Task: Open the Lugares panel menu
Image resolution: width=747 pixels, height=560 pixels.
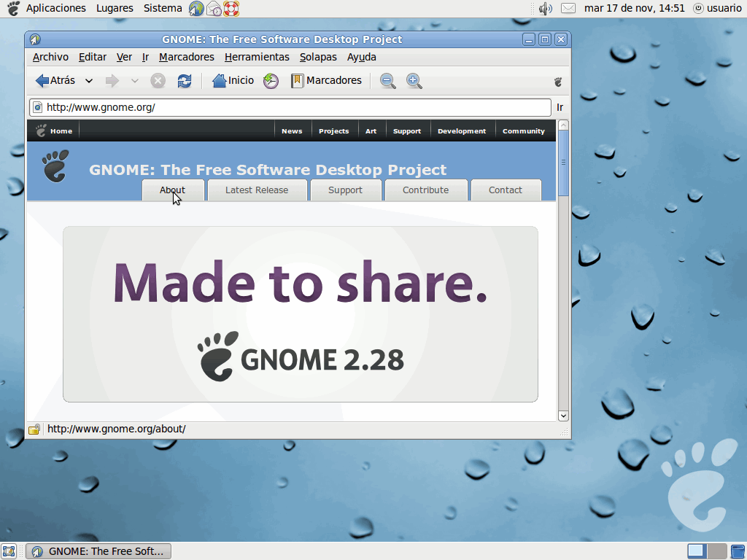Action: [x=115, y=8]
